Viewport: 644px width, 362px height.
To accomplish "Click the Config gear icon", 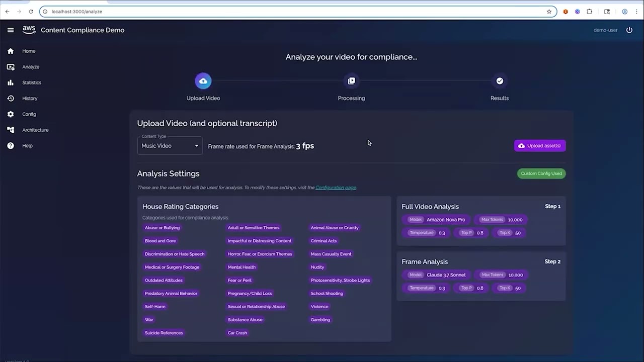I will (x=11, y=114).
